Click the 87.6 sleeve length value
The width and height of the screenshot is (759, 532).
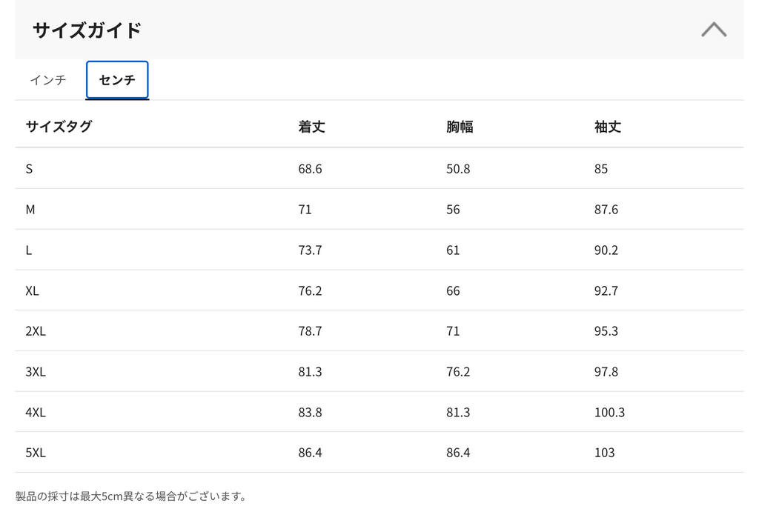point(606,210)
